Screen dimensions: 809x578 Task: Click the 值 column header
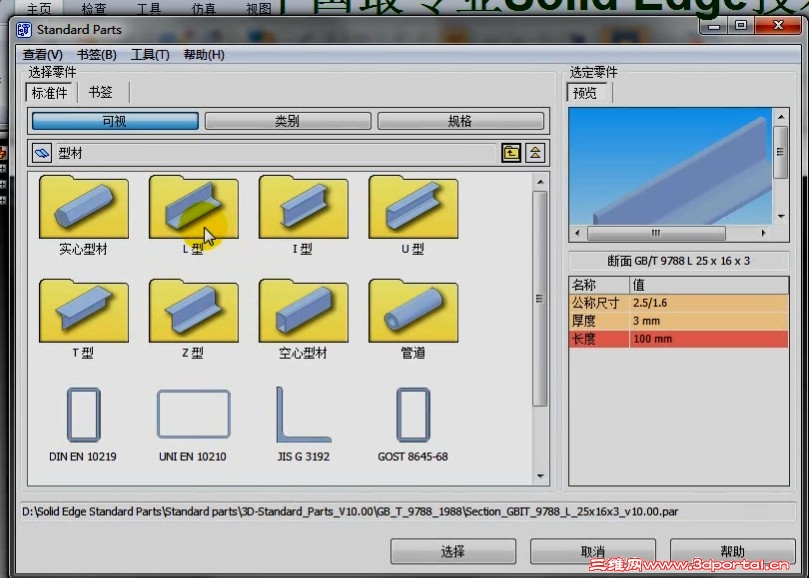pos(709,285)
